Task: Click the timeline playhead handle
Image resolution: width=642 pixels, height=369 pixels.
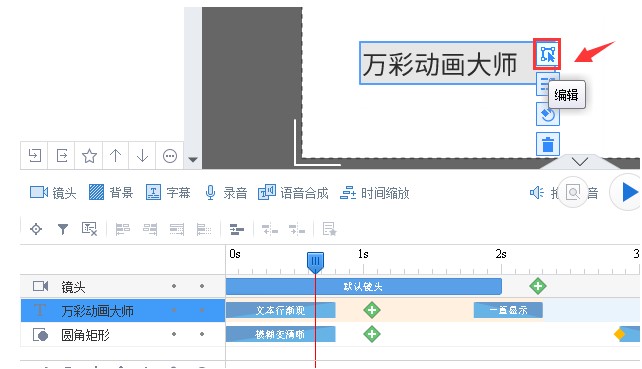Action: tap(315, 263)
